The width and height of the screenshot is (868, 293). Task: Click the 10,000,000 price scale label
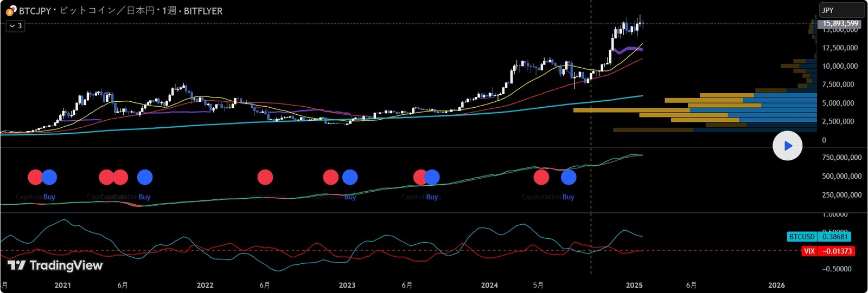click(840, 66)
